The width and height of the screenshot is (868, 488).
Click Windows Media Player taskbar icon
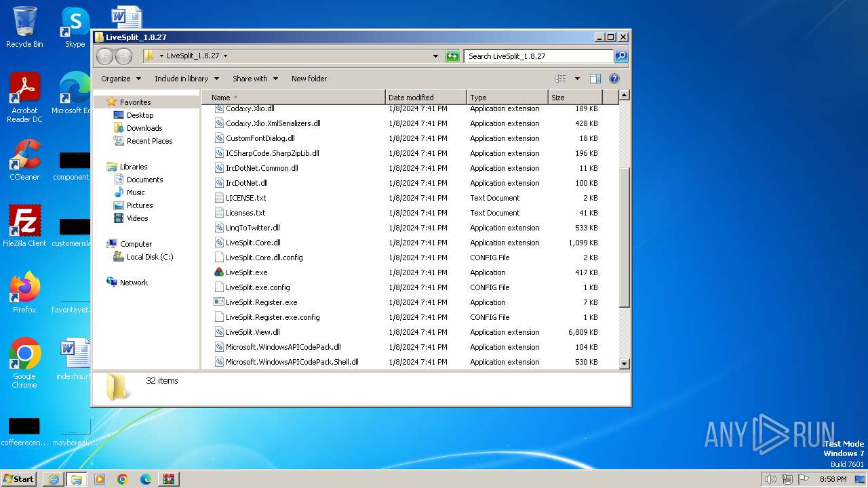click(x=100, y=479)
